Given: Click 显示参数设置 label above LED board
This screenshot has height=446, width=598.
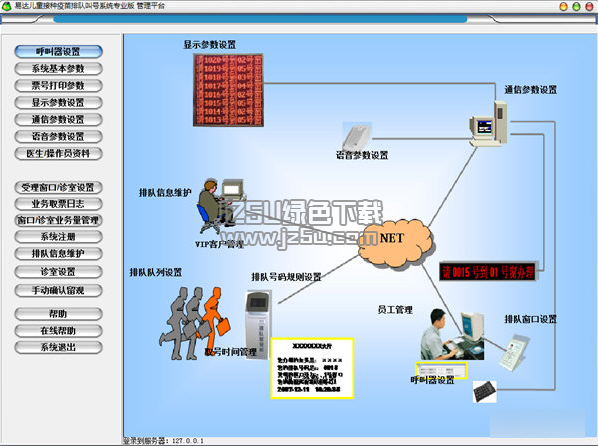Looking at the screenshot, I should pyautogui.click(x=210, y=45).
